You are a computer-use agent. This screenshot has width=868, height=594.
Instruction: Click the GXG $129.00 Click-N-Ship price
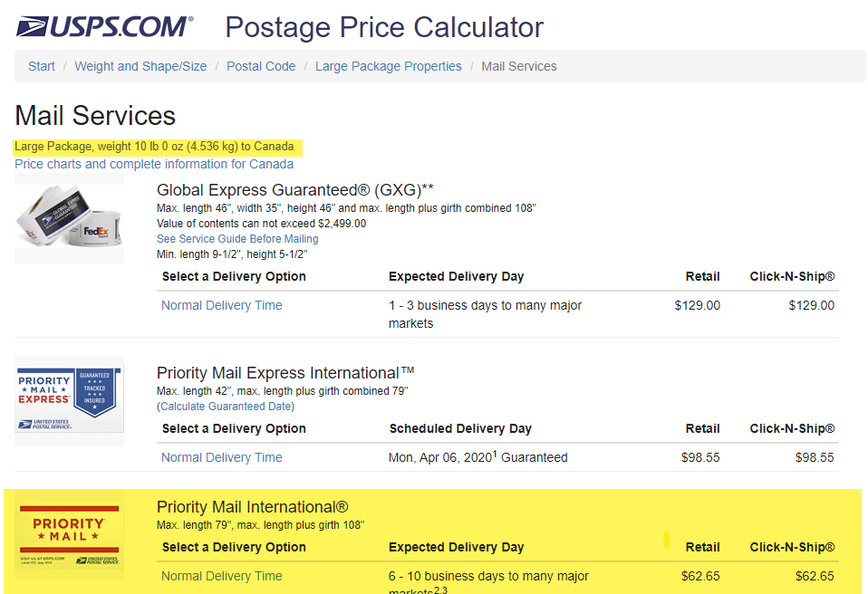click(811, 305)
